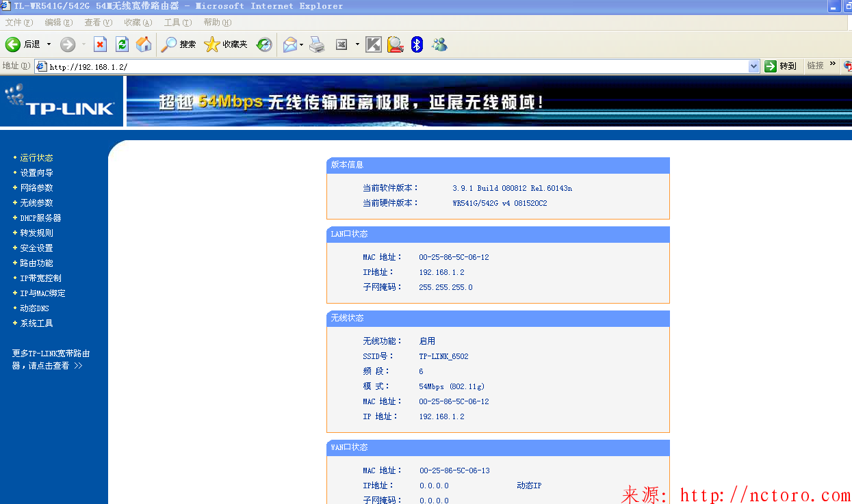Click the WAN口状态 section header
Screen dimensions: 852x504
[498, 447]
